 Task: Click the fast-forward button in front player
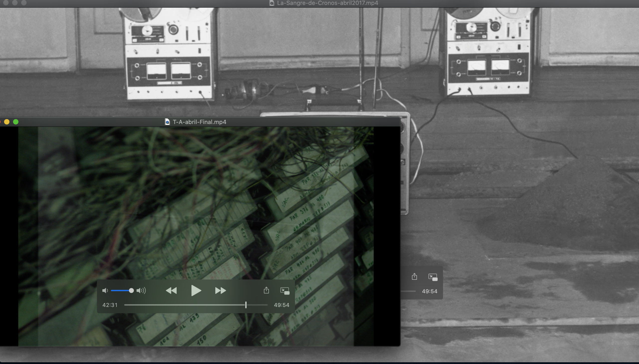click(220, 290)
